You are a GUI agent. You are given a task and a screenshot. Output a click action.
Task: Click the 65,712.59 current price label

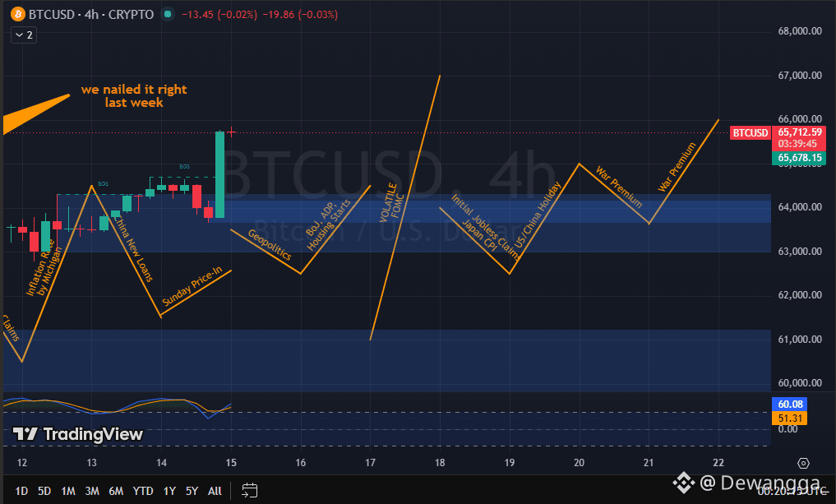pos(799,132)
